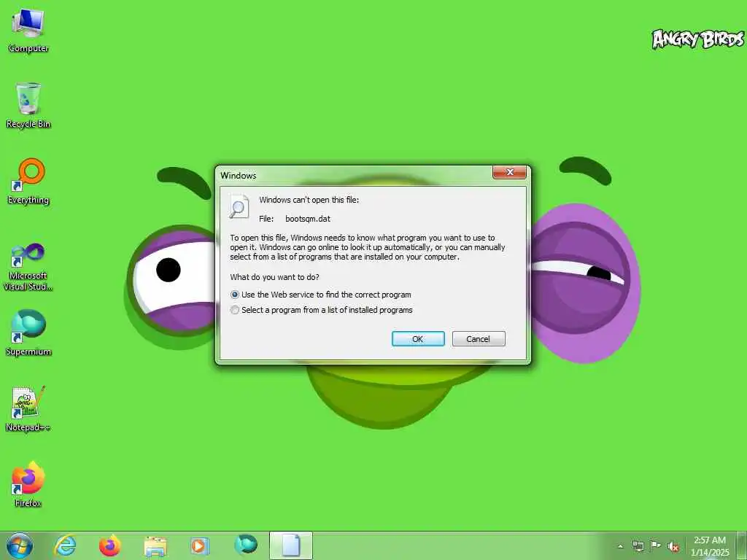Select the Everything search shortcut
This screenshot has height=560, width=747.
click(x=28, y=182)
